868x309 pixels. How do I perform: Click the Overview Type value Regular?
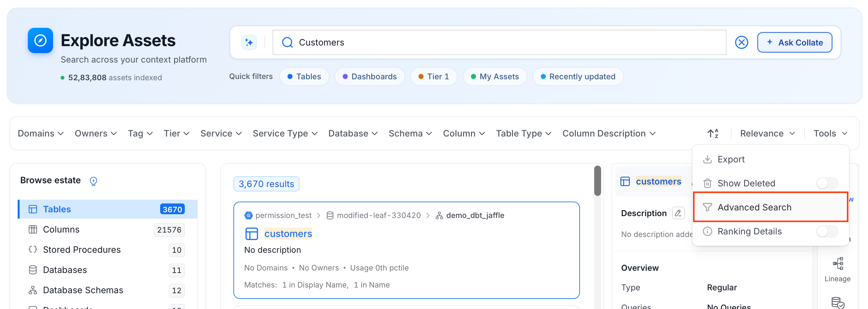(722, 288)
